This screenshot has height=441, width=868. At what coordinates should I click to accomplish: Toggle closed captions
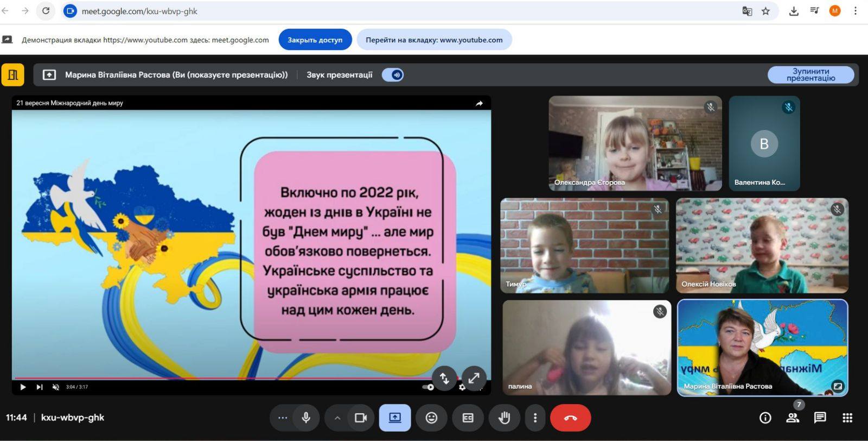(468, 418)
